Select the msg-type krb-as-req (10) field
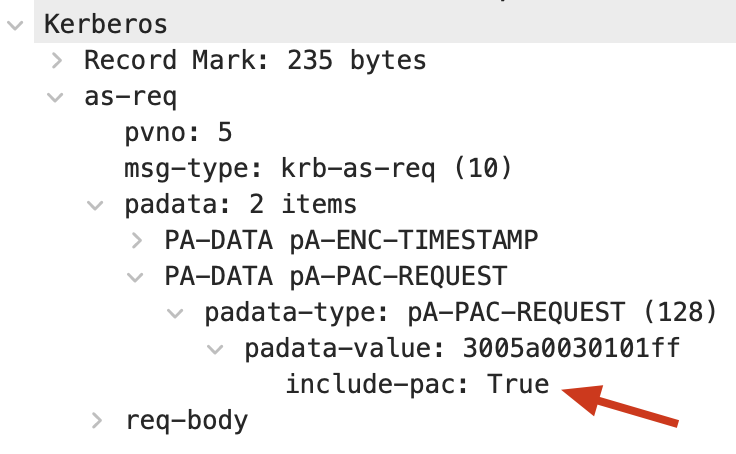The image size is (736, 454). pyautogui.click(x=318, y=168)
